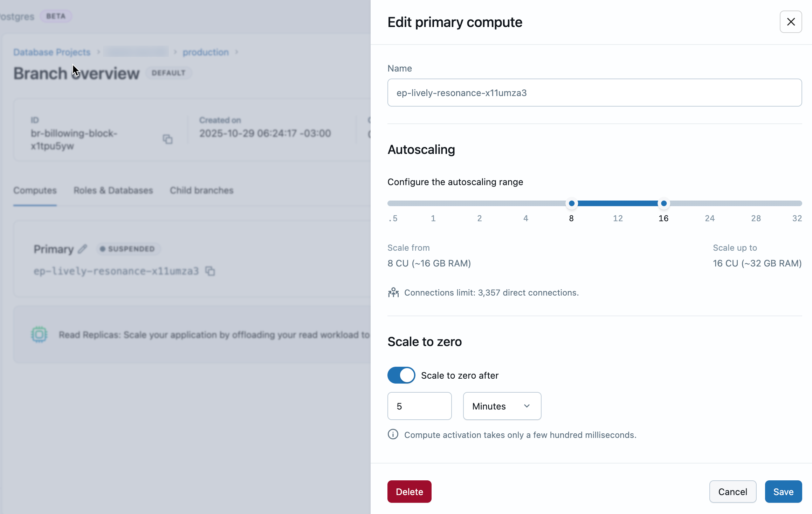Click the pencil edit icon beside Primary
Viewport: 812px width, 514px height.
tap(82, 249)
